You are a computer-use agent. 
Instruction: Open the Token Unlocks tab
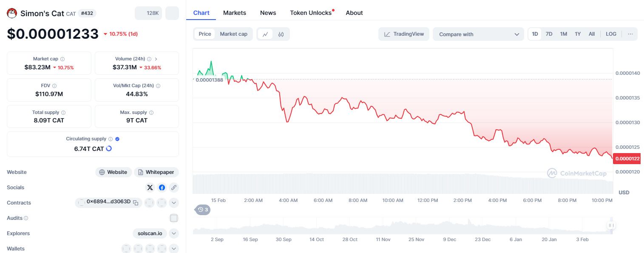click(x=311, y=13)
